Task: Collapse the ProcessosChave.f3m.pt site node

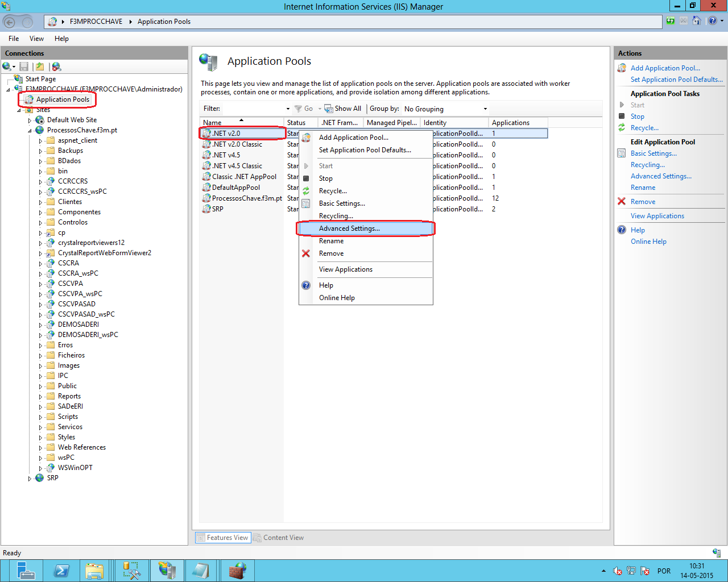Action: tap(30, 130)
